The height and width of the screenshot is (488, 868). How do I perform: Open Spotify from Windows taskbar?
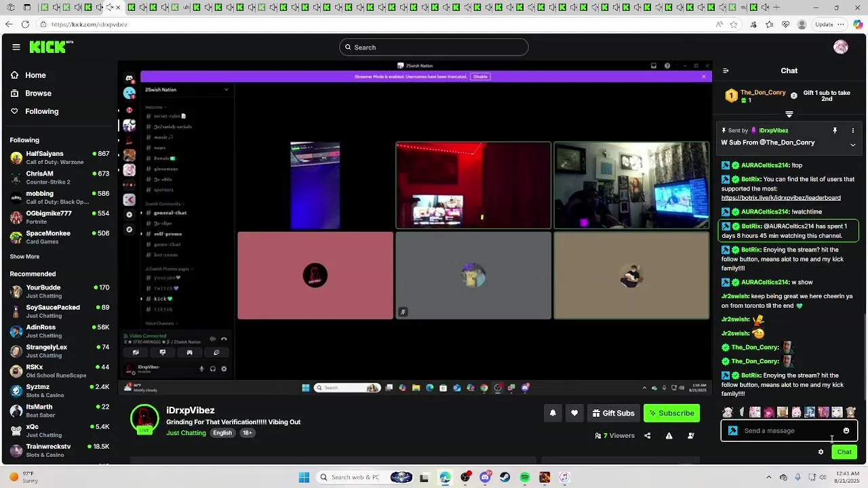click(525, 477)
